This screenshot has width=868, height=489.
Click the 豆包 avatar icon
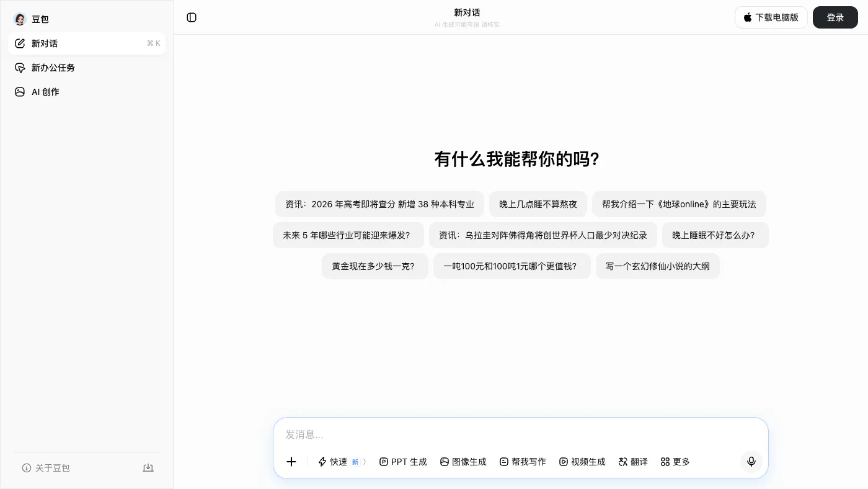click(20, 19)
